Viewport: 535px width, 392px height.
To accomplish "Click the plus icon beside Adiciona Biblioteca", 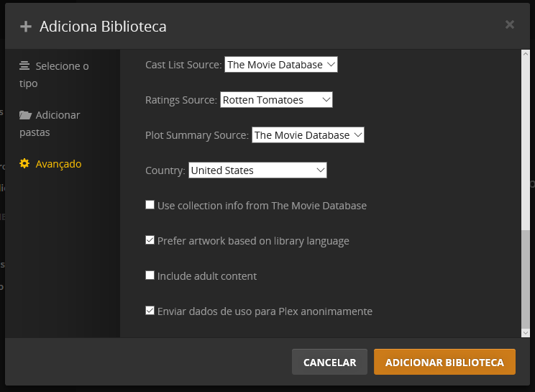I will click(26, 27).
